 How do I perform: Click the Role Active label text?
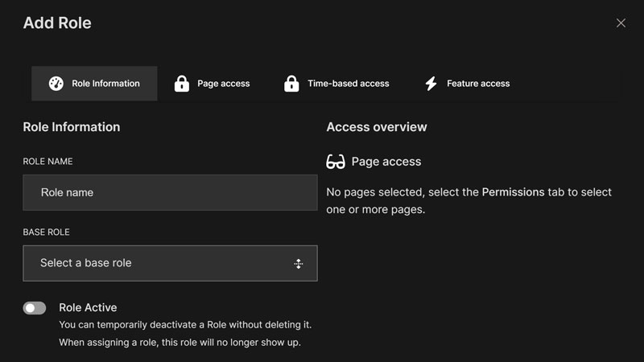[88, 307]
